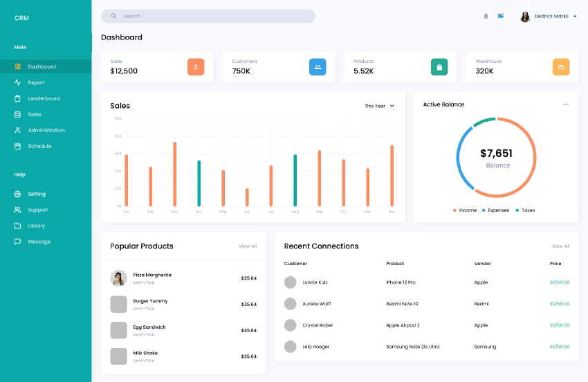Go to Leaderboard in the sidebar
This screenshot has width=588, height=382.
pyautogui.click(x=44, y=98)
